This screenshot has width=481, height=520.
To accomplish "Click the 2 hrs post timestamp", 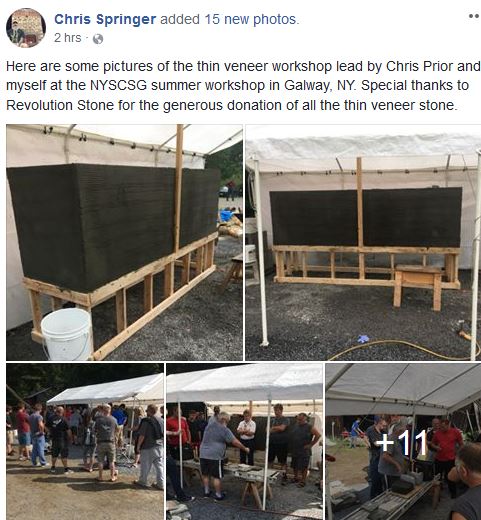I will pos(68,38).
